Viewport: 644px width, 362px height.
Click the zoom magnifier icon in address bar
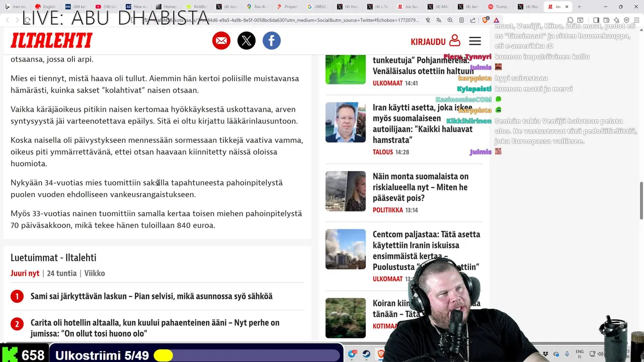tap(450, 20)
